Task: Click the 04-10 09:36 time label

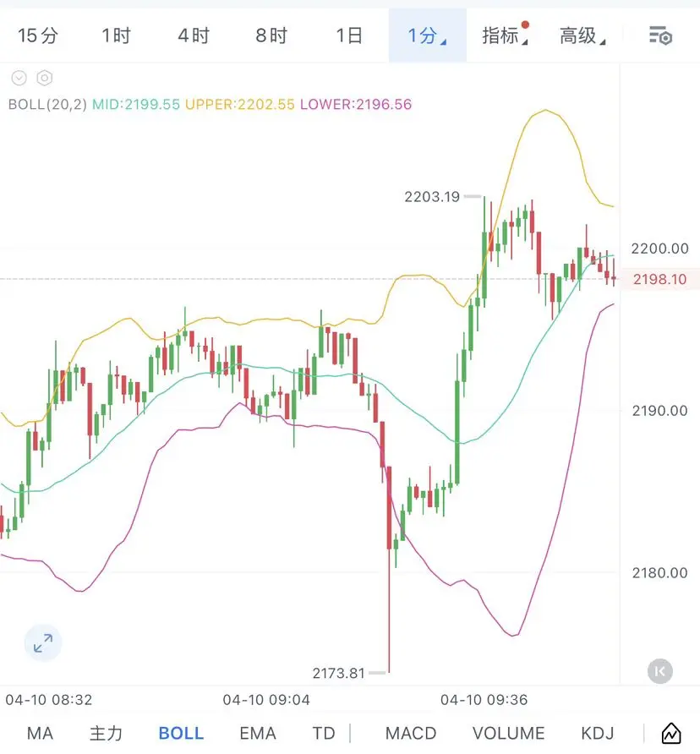Action: click(x=484, y=700)
